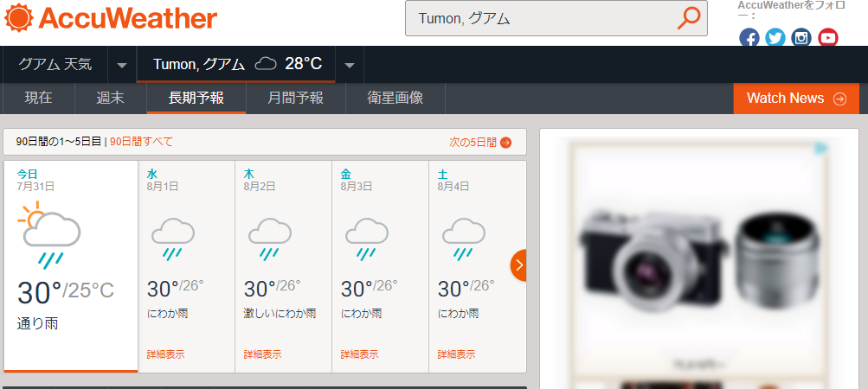Open the 次の5日間 link
This screenshot has height=389, width=868.
[x=479, y=143]
